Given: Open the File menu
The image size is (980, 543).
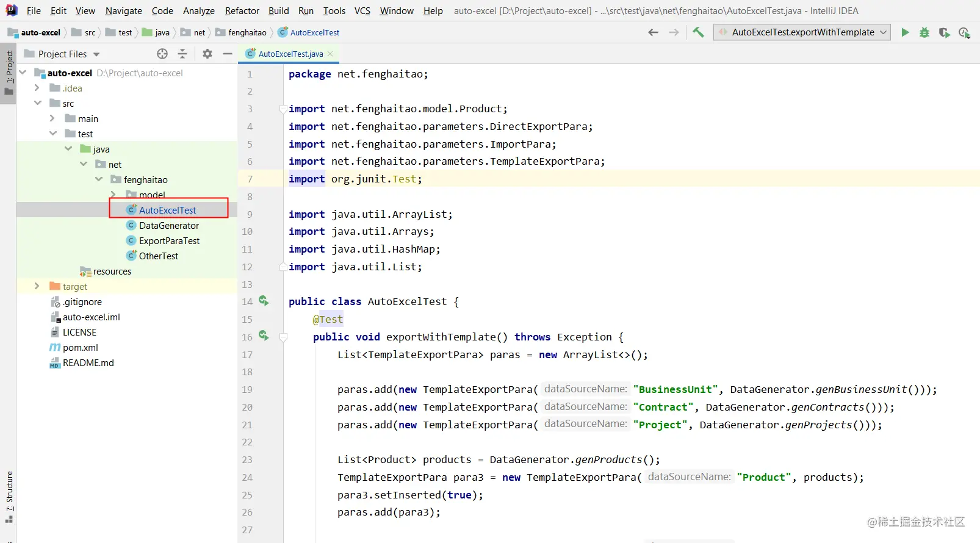Looking at the screenshot, I should pos(34,10).
